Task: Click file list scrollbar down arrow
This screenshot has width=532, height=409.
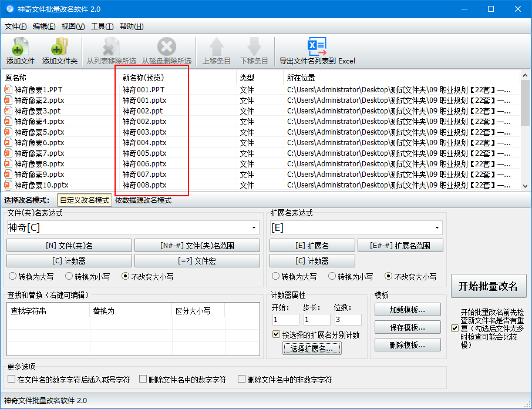Action: pyautogui.click(x=525, y=186)
